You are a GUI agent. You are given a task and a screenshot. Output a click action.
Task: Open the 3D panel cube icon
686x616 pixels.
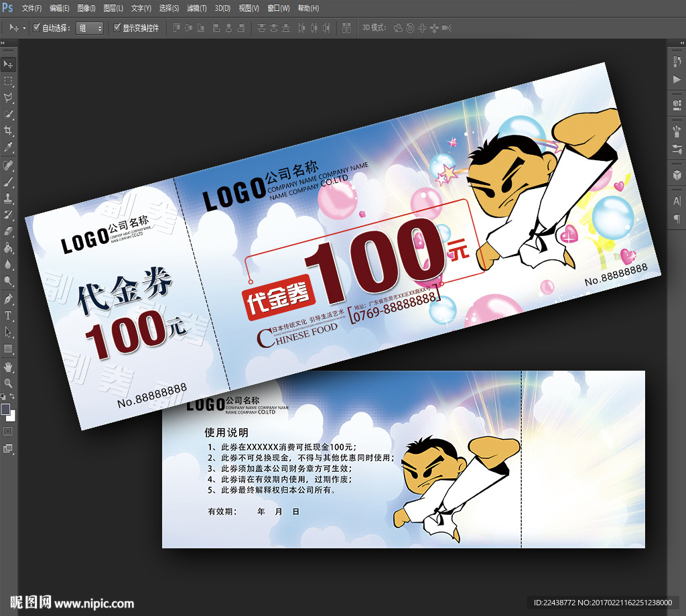pyautogui.click(x=677, y=175)
